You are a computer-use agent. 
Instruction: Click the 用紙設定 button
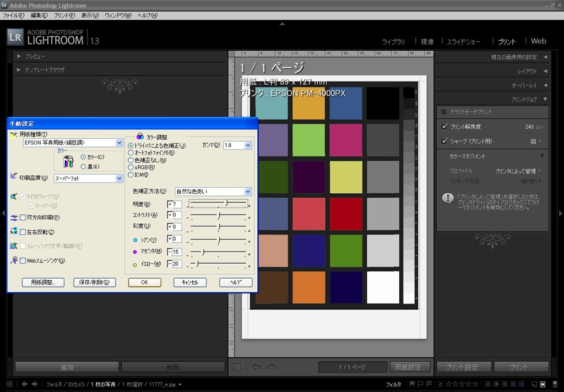point(410,367)
